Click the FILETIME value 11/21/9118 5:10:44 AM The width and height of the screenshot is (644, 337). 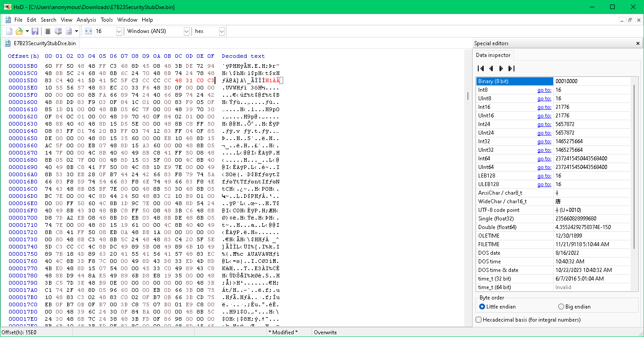[x=582, y=244]
